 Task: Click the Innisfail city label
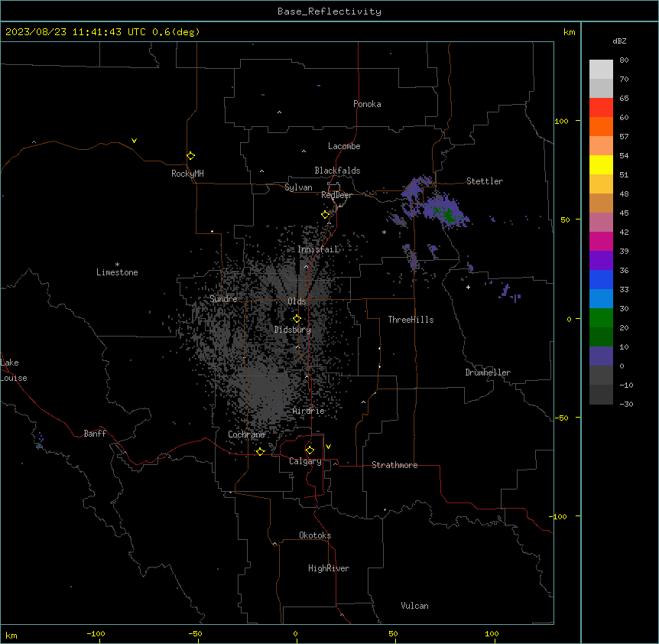click(318, 249)
